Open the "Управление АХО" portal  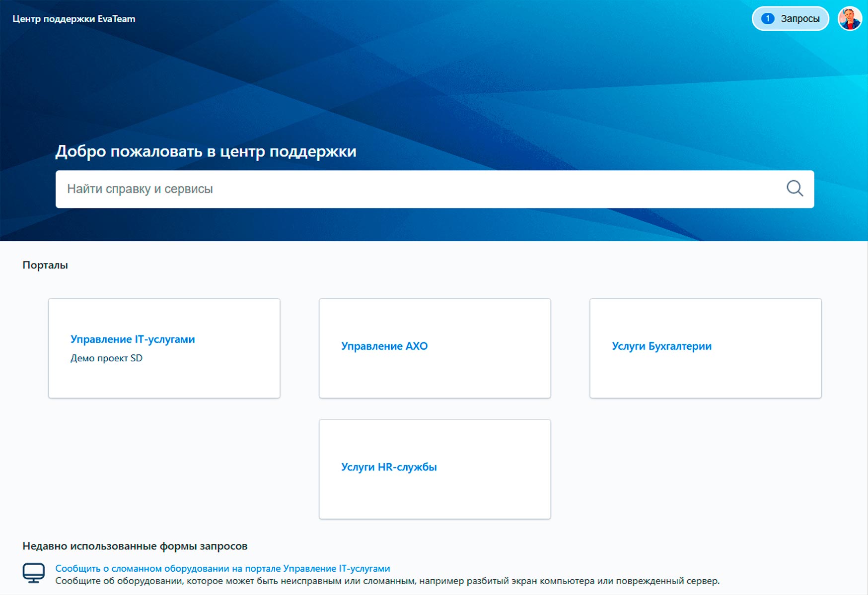384,346
